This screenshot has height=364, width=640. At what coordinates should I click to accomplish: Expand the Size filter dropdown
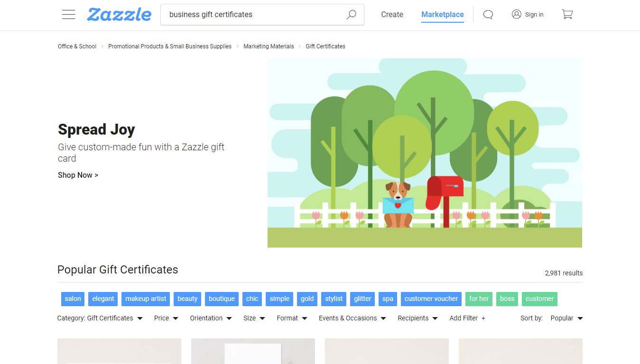tap(254, 318)
